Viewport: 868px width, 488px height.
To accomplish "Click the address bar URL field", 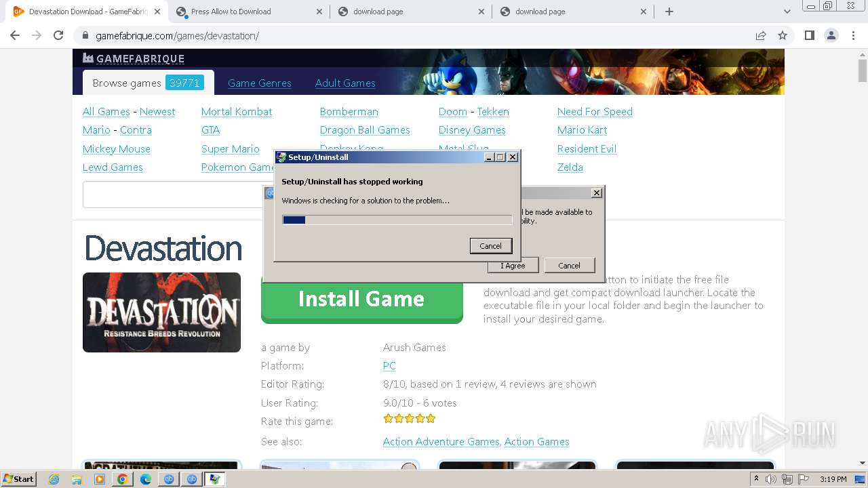I will 420,35.
